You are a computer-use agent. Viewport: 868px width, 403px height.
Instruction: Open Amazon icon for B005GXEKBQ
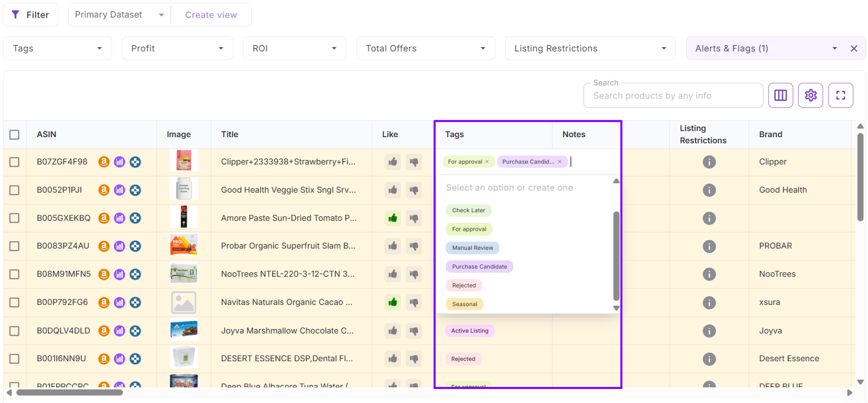point(104,218)
